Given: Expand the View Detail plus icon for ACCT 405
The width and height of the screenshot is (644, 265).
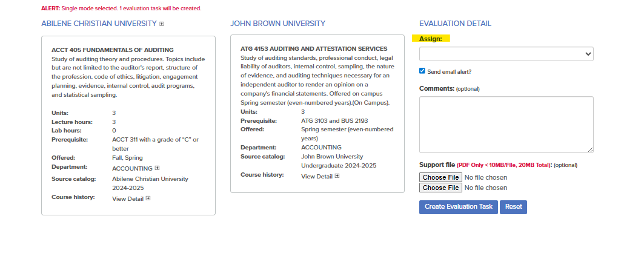Looking at the screenshot, I should pos(148,198).
